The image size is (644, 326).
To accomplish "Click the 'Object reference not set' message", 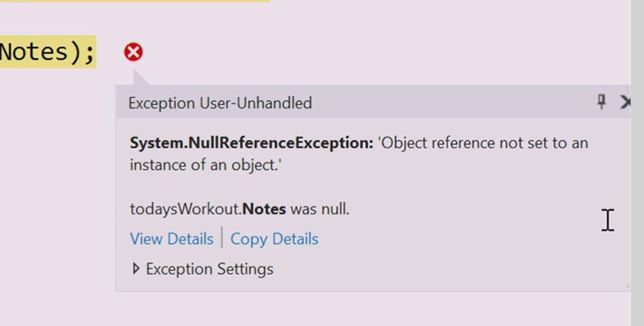I will click(483, 143).
